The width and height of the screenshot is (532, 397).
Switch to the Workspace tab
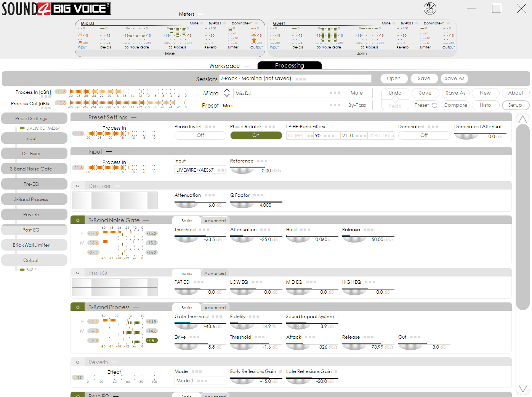224,66
